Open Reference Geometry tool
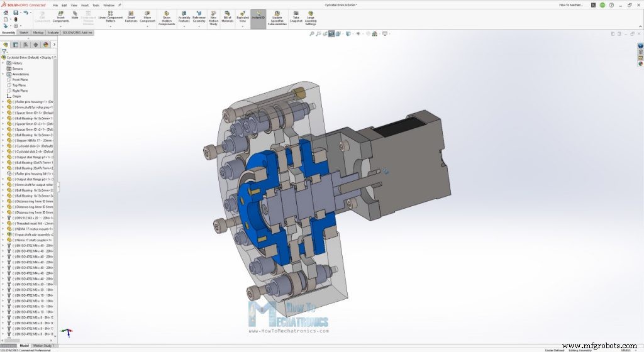 tap(199, 17)
